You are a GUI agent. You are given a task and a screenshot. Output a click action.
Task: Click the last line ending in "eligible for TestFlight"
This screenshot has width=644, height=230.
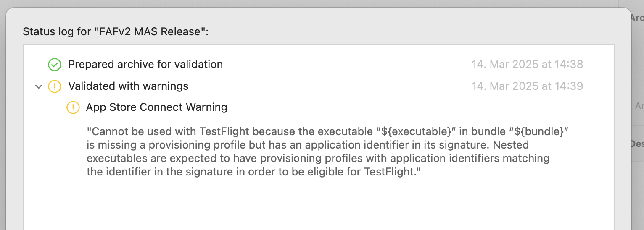253,172
